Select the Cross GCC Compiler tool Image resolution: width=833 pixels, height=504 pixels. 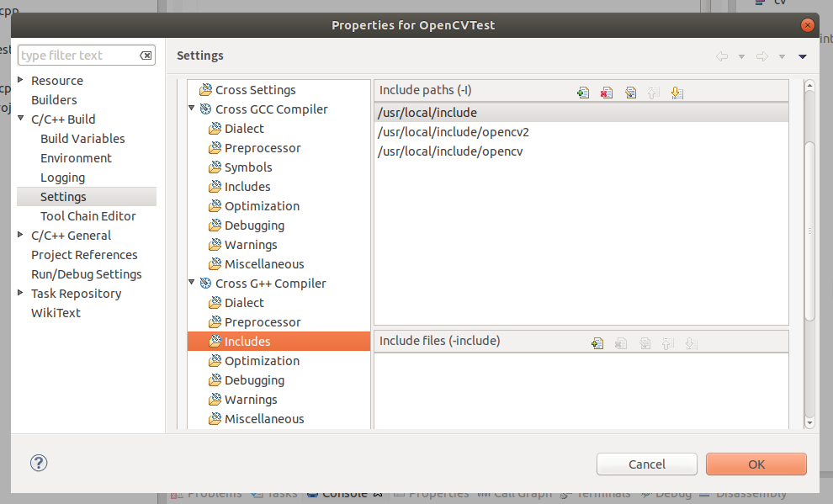pyautogui.click(x=271, y=109)
